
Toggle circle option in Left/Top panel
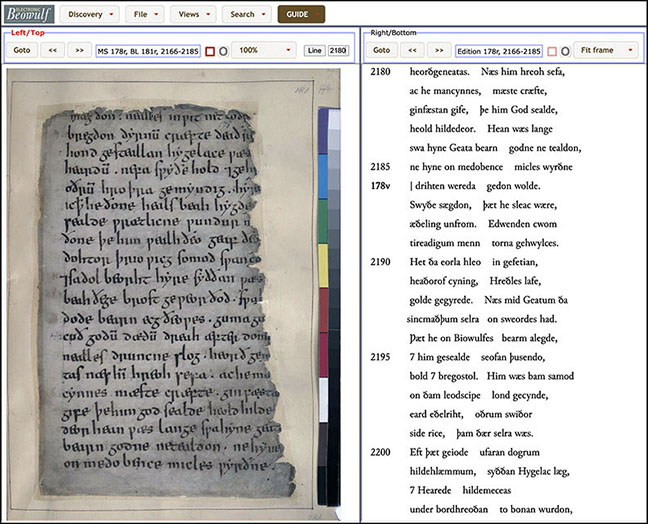[x=223, y=51]
